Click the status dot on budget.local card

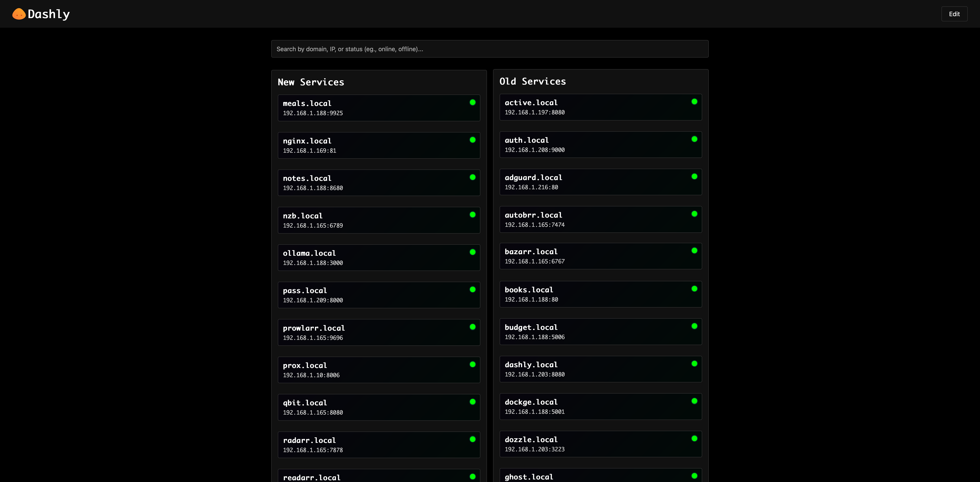pos(694,326)
